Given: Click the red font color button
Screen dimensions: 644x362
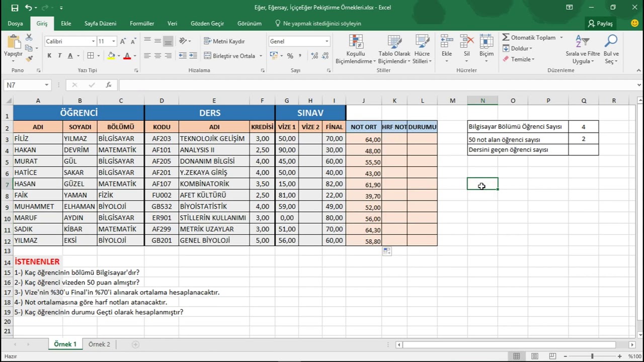Looking at the screenshot, I should point(127,56).
